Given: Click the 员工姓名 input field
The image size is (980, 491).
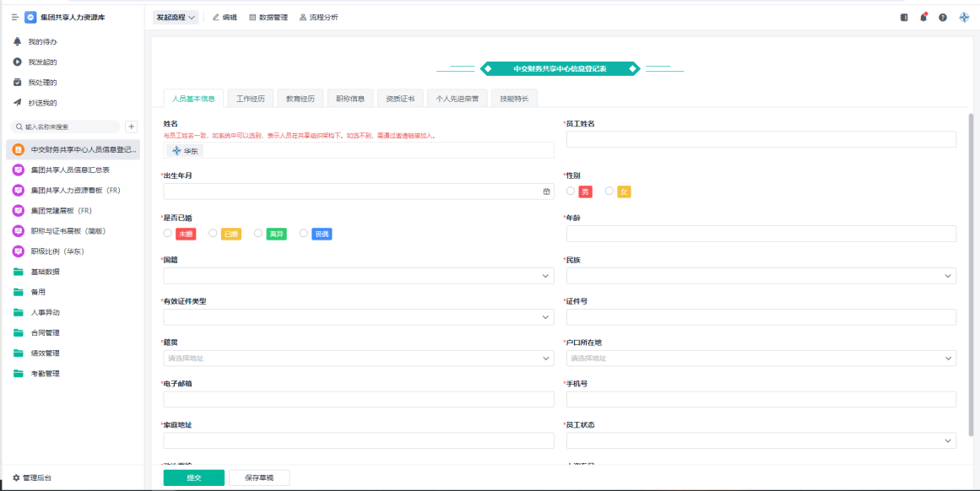Looking at the screenshot, I should [x=761, y=139].
